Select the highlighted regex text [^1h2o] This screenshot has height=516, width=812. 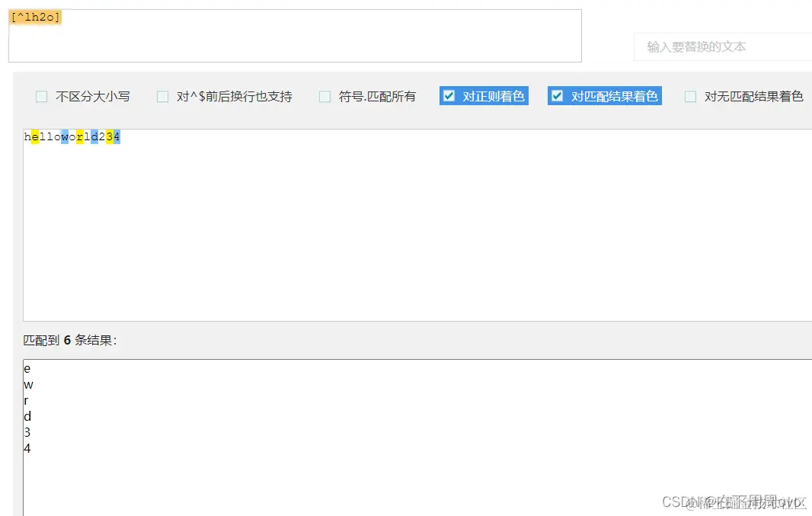pos(36,16)
